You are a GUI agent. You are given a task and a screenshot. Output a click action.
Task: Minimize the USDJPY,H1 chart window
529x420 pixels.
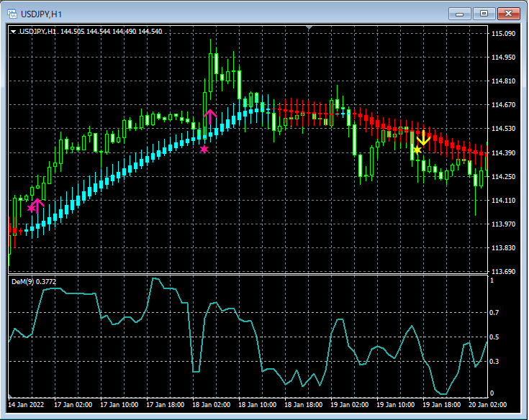[460, 13]
